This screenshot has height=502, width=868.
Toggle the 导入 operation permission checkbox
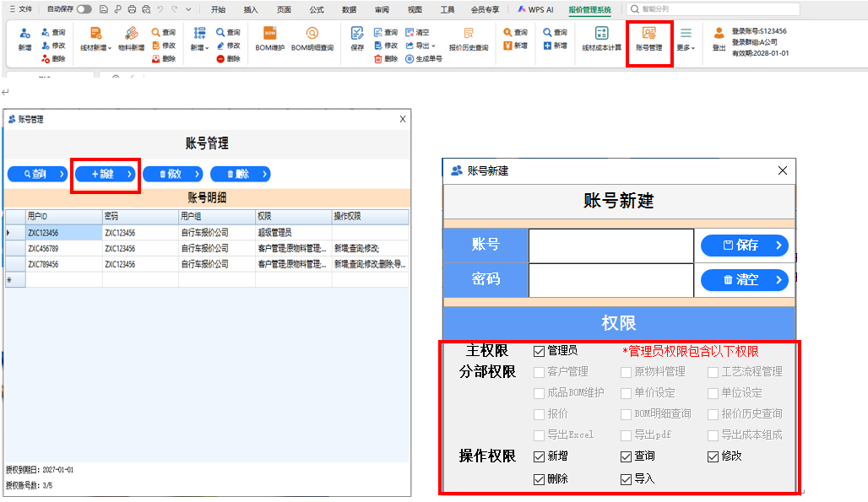pos(626,479)
